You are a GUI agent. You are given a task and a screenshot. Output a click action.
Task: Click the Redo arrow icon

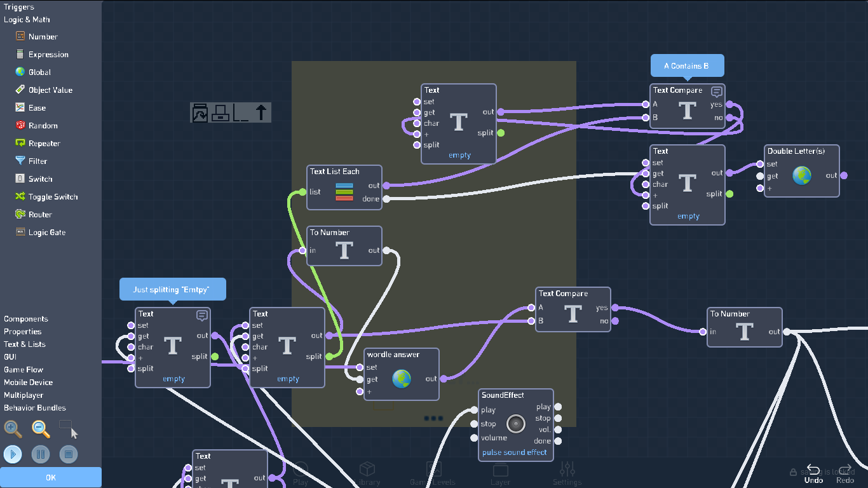(x=845, y=469)
